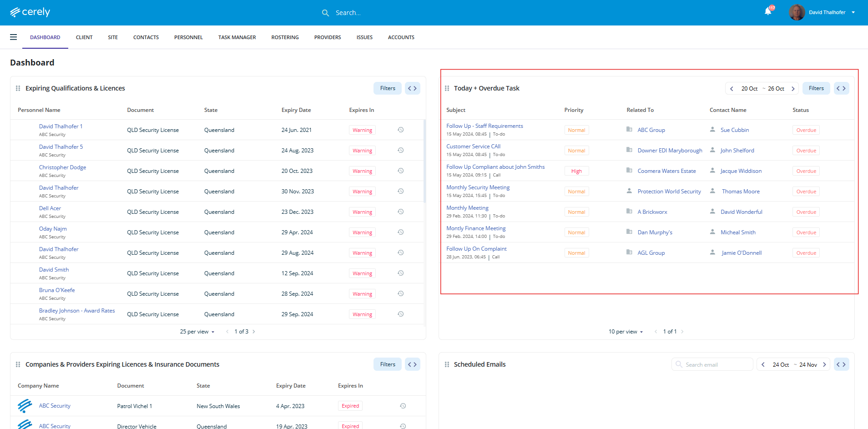This screenshot has width=868, height=429.
Task: Click David Thalhofer profile avatar
Action: [797, 12]
